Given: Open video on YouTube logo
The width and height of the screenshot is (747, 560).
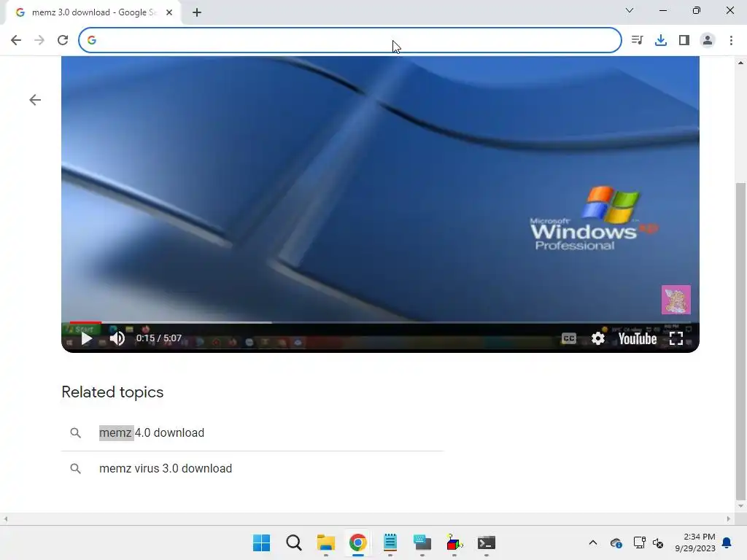Looking at the screenshot, I should click(638, 338).
